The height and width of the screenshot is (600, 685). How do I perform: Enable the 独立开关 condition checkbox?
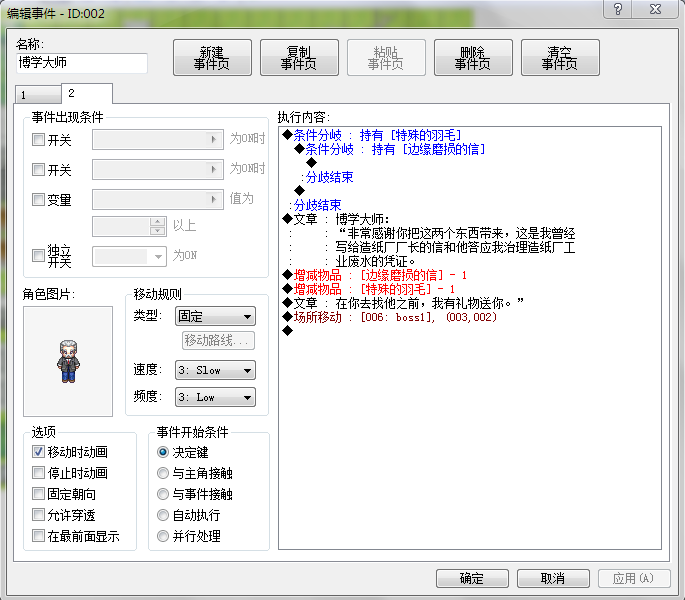pos(38,255)
